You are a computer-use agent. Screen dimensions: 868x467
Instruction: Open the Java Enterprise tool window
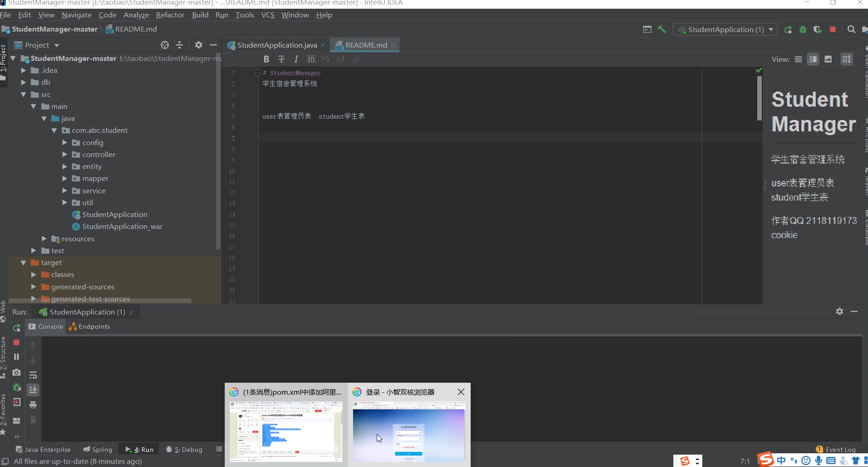pyautogui.click(x=43, y=450)
